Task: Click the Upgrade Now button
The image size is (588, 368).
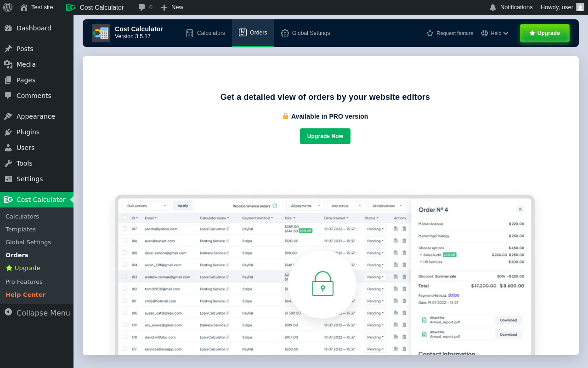Action: click(x=325, y=136)
